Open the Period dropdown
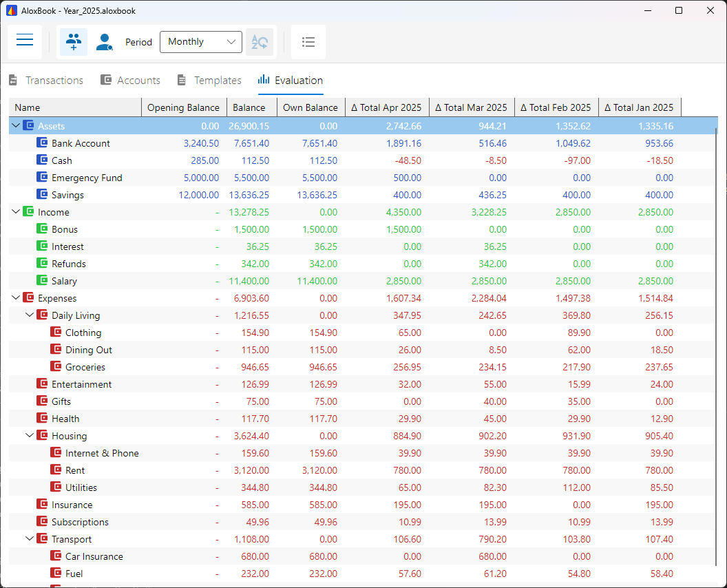Viewport: 727px width, 588px height. (x=200, y=42)
